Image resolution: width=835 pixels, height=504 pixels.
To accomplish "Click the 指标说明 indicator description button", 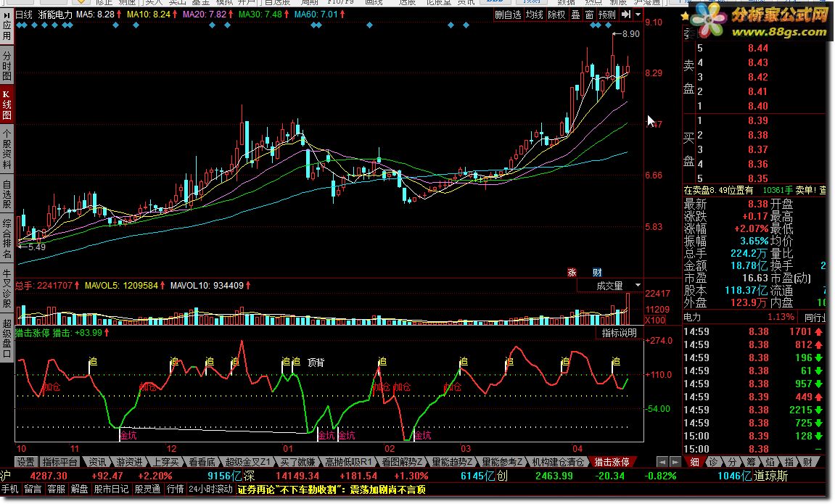I will pyautogui.click(x=620, y=333).
